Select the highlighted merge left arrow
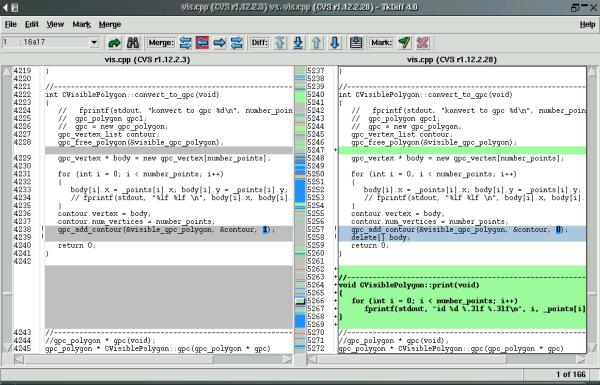The image size is (600, 385). 202,42
